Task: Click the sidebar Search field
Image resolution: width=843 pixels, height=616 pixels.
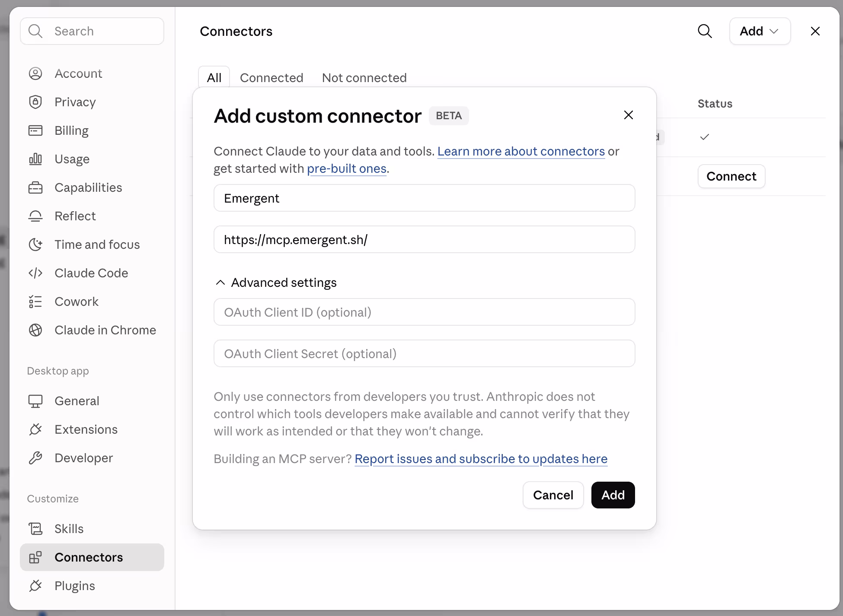Action: (92, 31)
